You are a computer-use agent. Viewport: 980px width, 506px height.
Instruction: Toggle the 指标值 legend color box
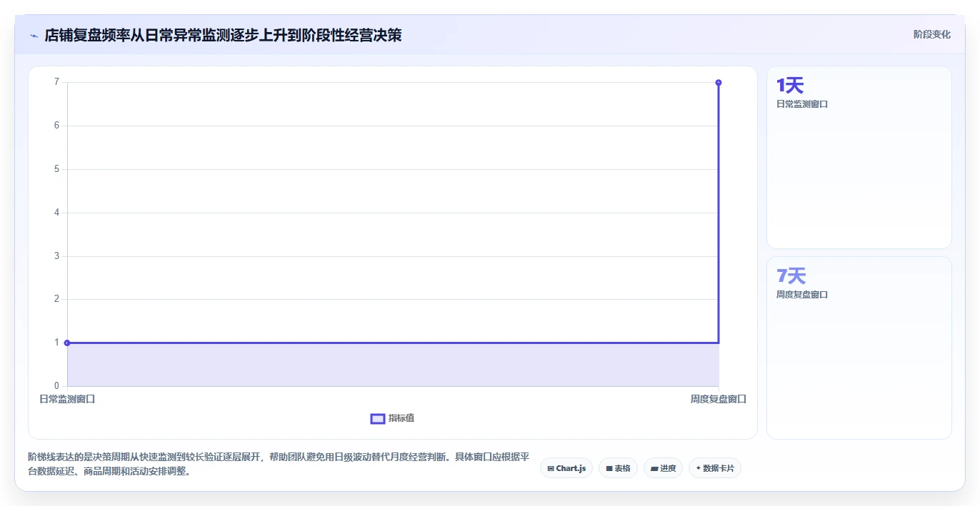click(x=378, y=418)
